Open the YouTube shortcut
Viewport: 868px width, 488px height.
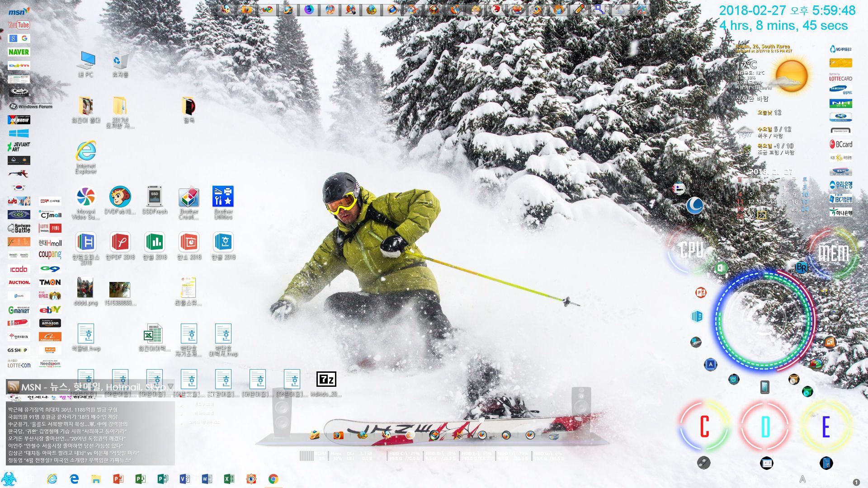pyautogui.click(x=19, y=25)
